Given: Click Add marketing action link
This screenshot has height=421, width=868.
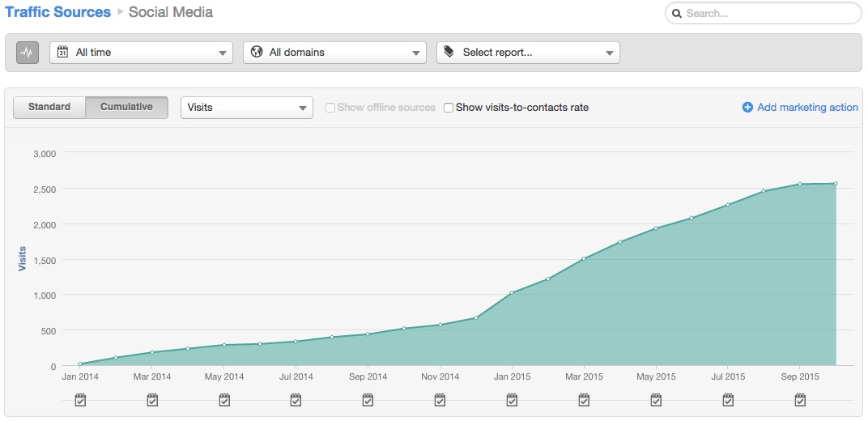Looking at the screenshot, I should coord(800,108).
